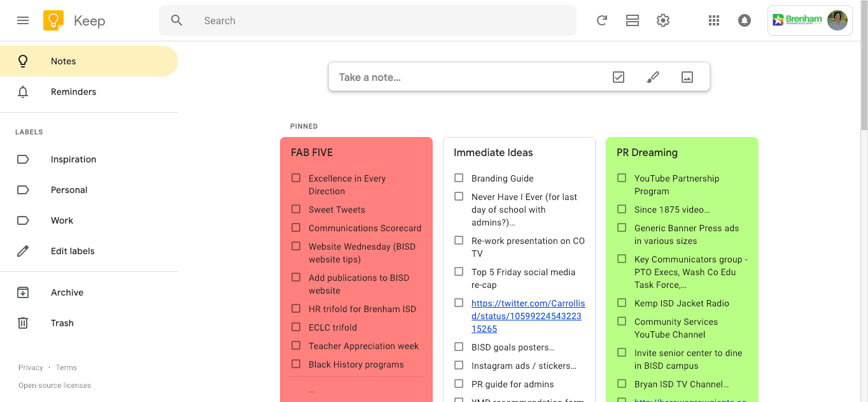Open the main menu hamburger icon

click(x=23, y=20)
